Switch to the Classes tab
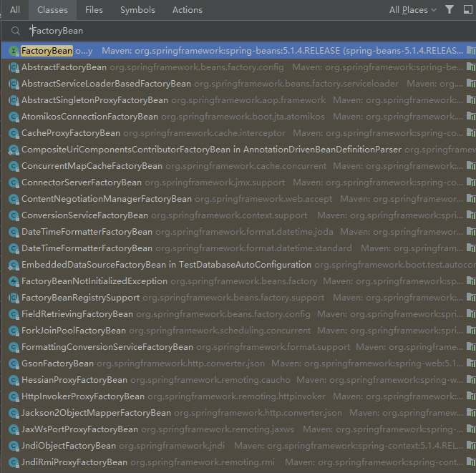This screenshot has height=473, width=476. coord(52,10)
